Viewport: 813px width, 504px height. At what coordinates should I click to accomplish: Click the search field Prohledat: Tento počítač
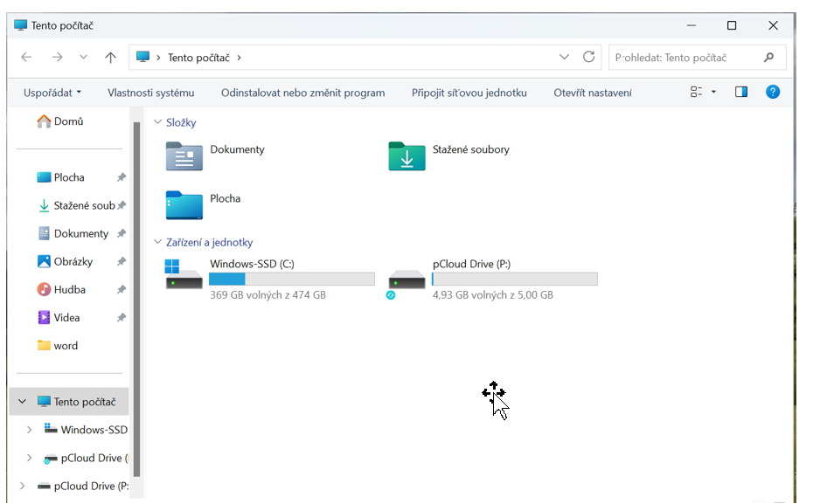tap(682, 58)
